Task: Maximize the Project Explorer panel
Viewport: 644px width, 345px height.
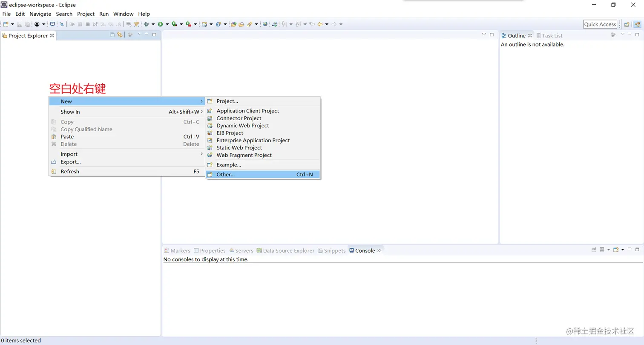Action: point(154,34)
